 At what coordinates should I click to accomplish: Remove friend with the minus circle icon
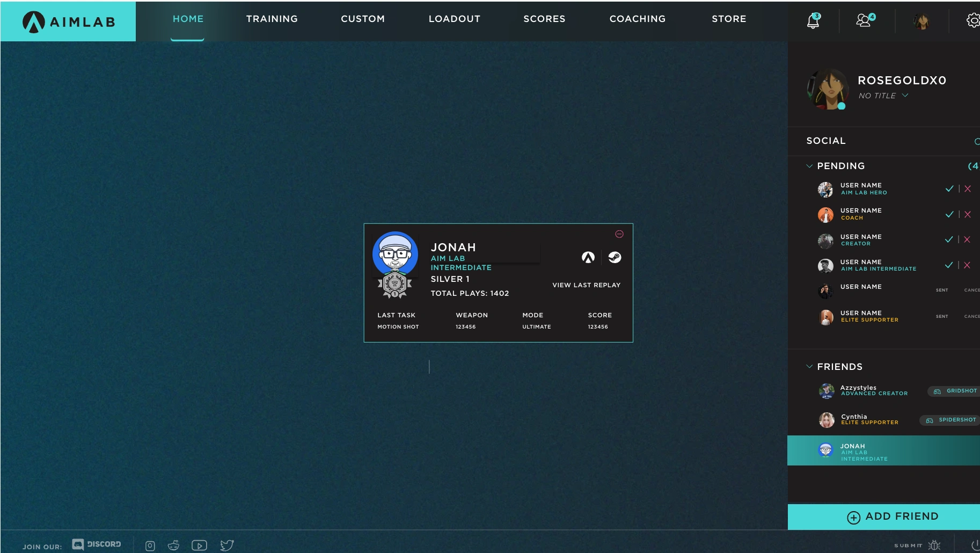619,234
